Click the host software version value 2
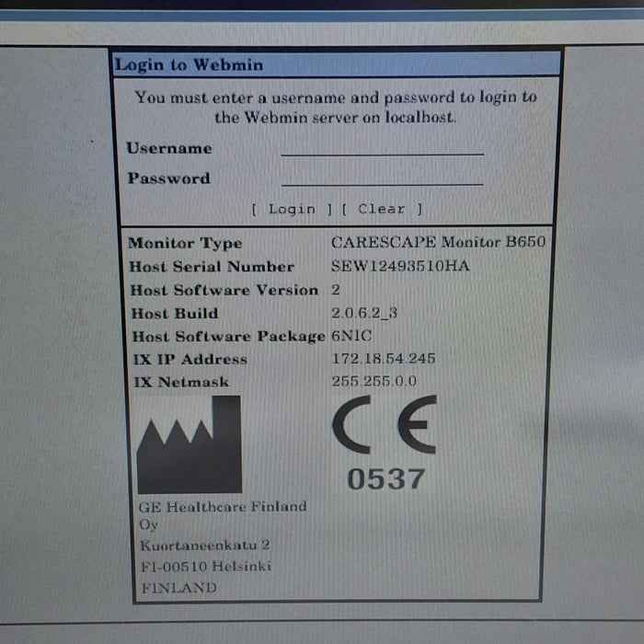 click(336, 290)
